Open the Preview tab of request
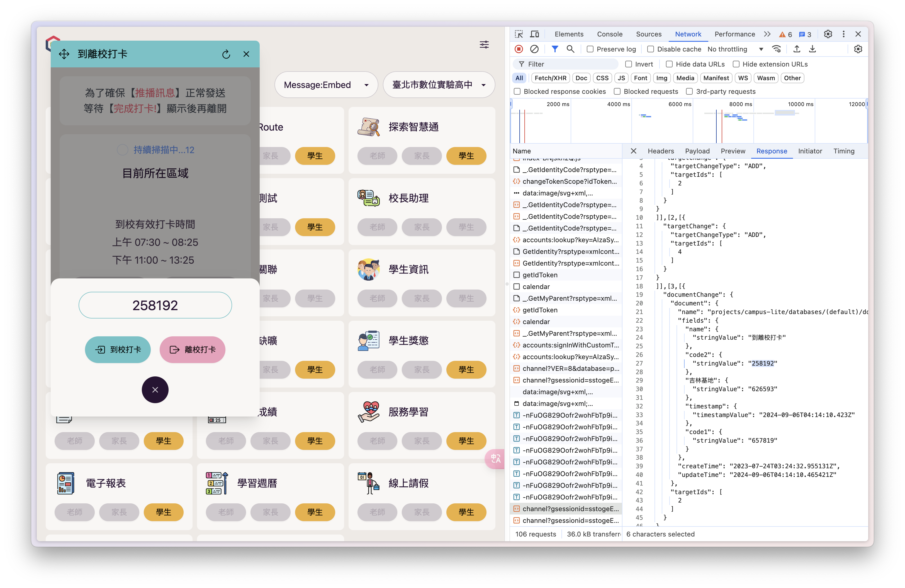Viewport: 905px width, 588px height. pyautogui.click(x=733, y=151)
